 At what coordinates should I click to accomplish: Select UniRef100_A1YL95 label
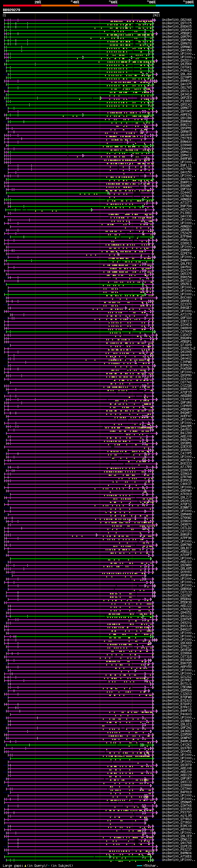(x=177, y=815)
